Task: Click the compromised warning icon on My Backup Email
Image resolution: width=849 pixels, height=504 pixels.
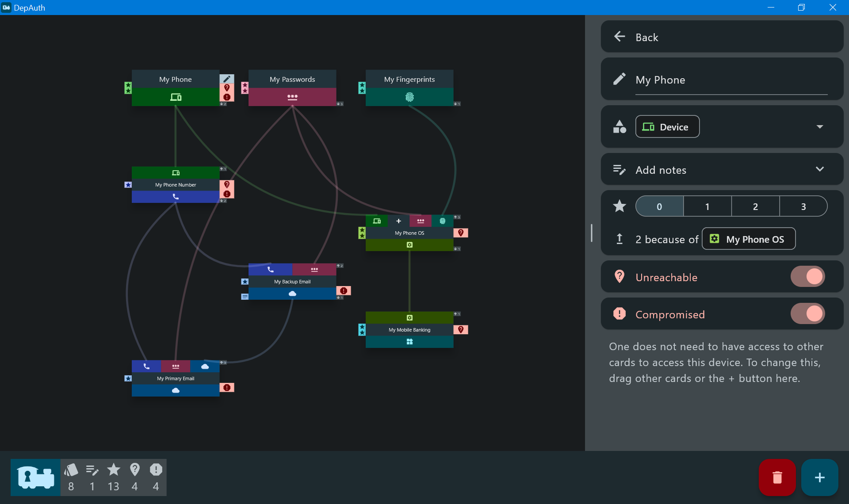Action: coord(344,290)
